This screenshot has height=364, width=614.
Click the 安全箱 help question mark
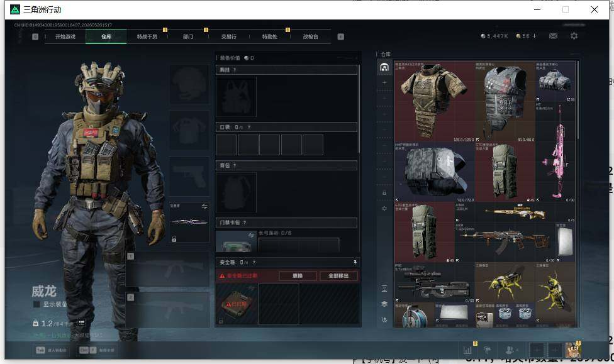(254, 262)
